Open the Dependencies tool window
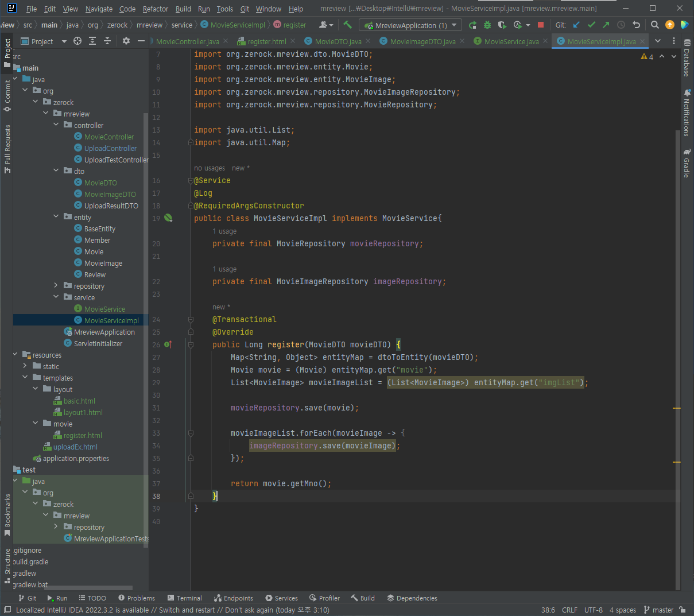Viewport: 694px width, 616px height. pyautogui.click(x=412, y=598)
